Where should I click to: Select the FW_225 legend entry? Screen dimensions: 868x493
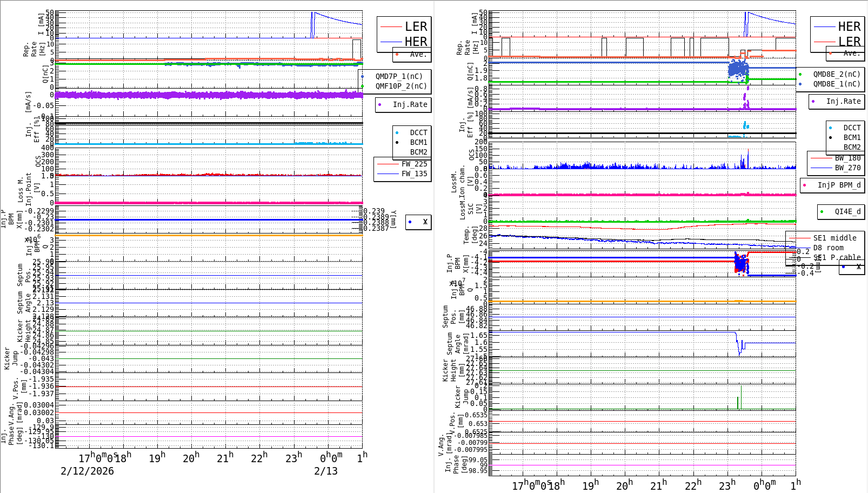414,164
